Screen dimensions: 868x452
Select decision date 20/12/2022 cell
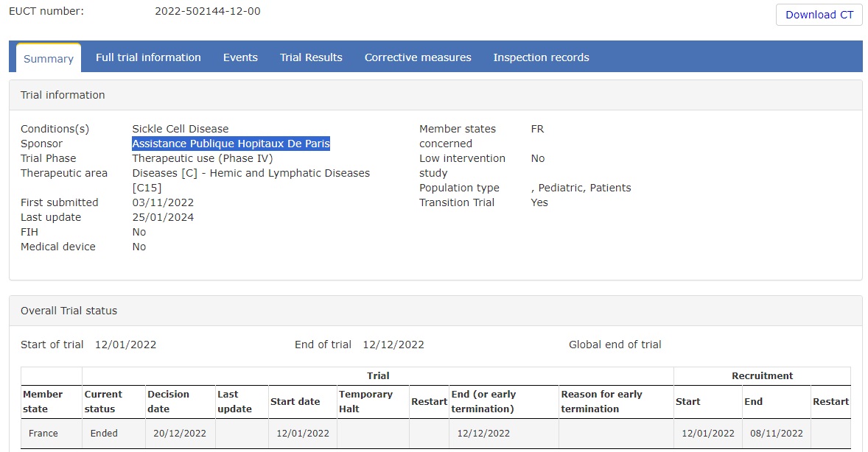click(x=180, y=433)
